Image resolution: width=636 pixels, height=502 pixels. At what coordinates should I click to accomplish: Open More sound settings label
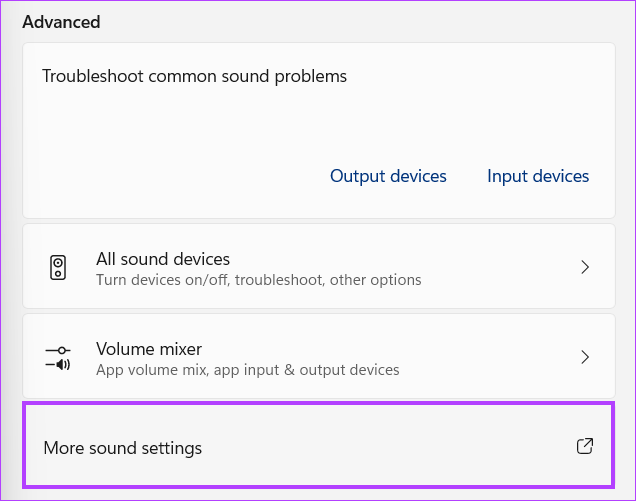(x=122, y=448)
